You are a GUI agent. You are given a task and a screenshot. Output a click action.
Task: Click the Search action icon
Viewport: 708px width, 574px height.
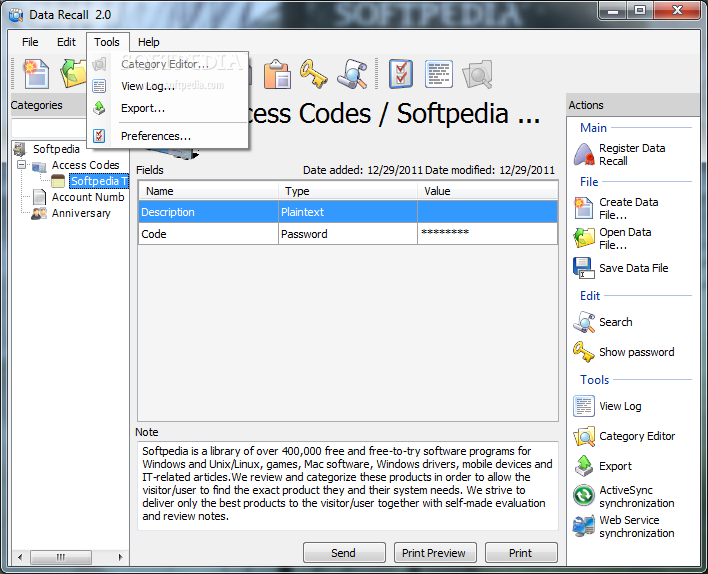pos(584,322)
